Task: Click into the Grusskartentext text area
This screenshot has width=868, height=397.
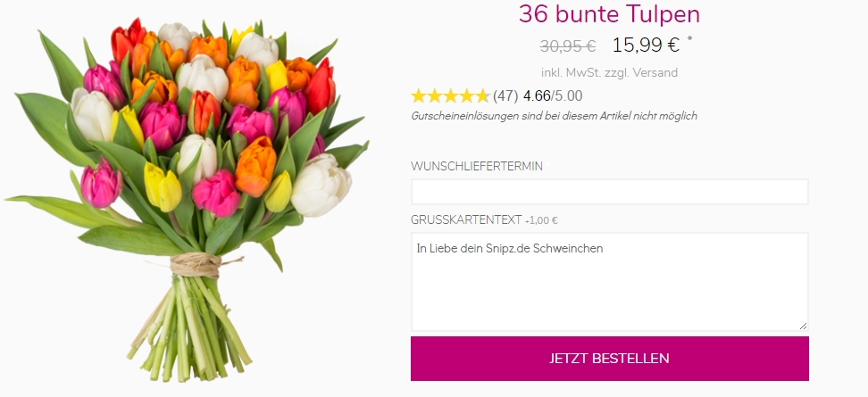Action: coord(610,282)
